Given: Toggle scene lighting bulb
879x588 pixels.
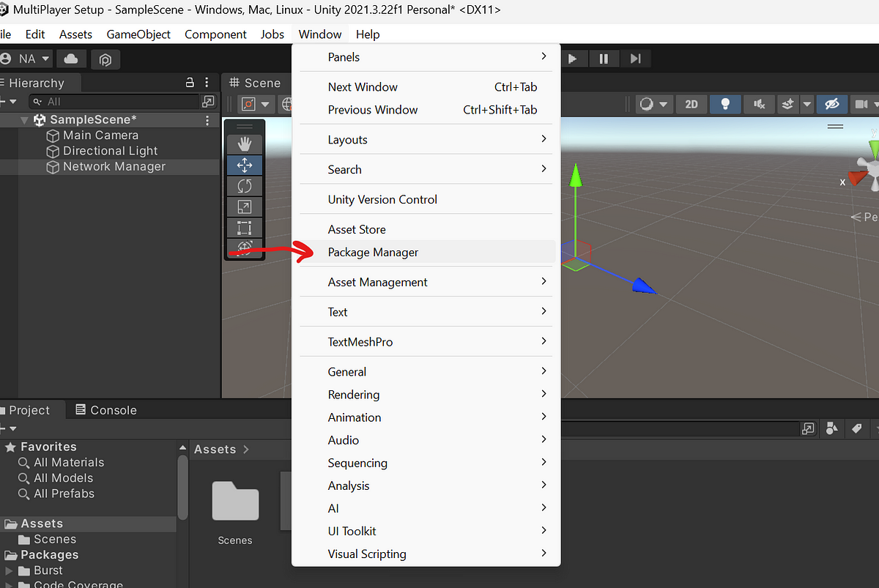Looking at the screenshot, I should [x=725, y=104].
